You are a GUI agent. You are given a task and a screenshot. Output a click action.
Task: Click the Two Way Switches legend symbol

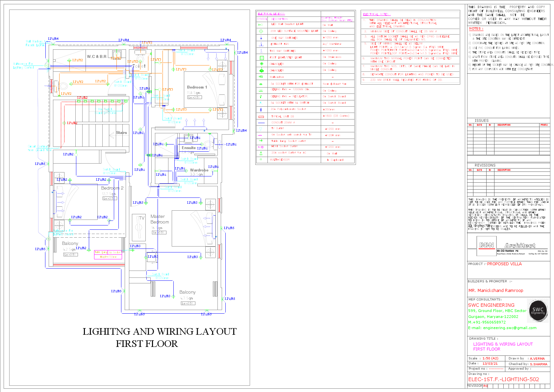pyautogui.click(x=261, y=50)
